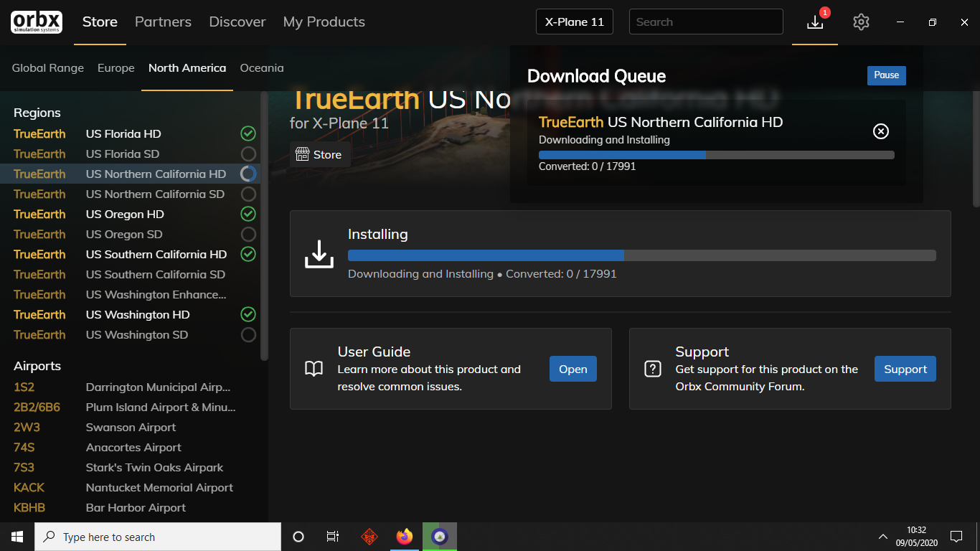Select the Global Range category
Image resolution: width=980 pixels, height=551 pixels.
coord(48,68)
